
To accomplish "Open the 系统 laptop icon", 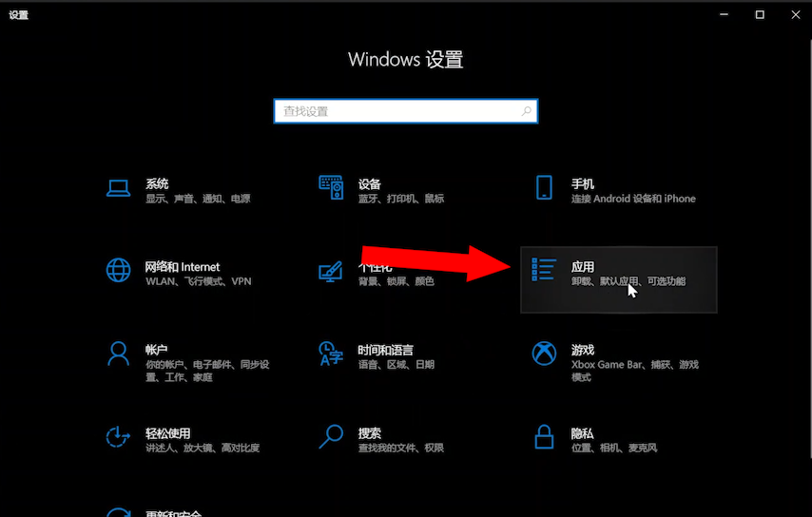I will tap(118, 188).
